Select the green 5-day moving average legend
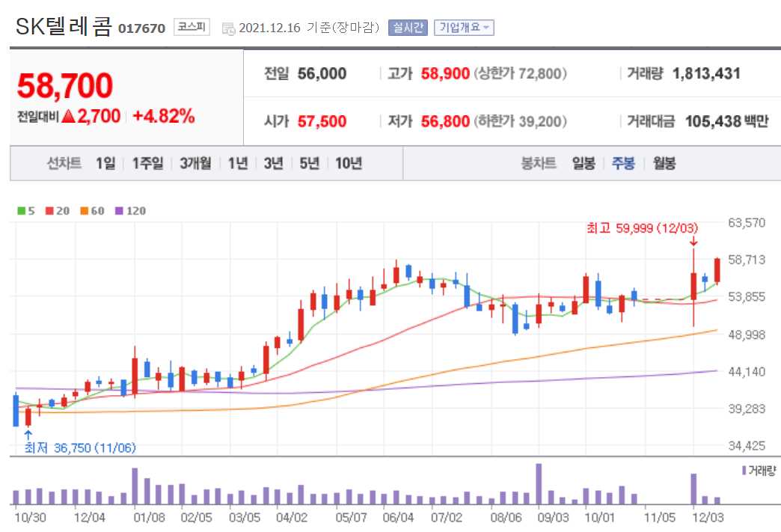 click(25, 211)
